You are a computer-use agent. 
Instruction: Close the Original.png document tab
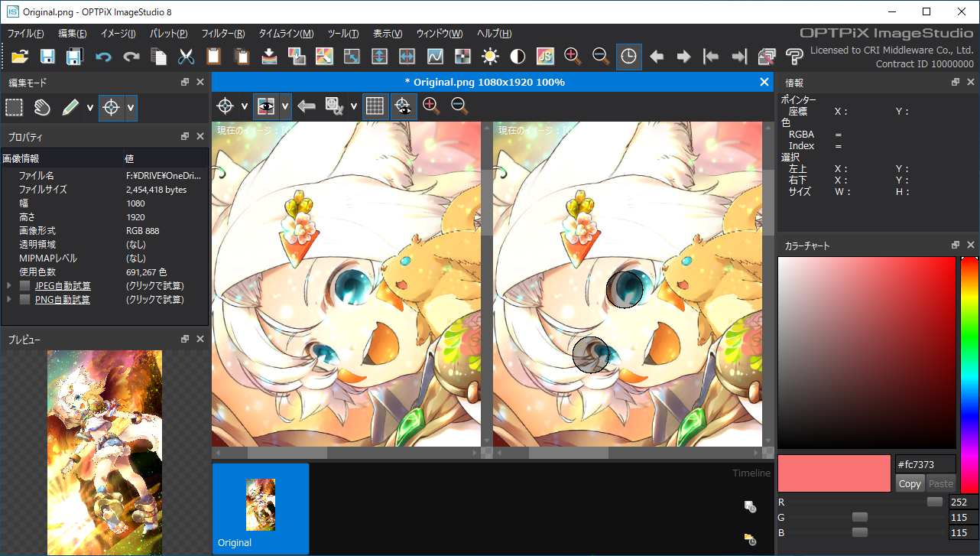764,82
